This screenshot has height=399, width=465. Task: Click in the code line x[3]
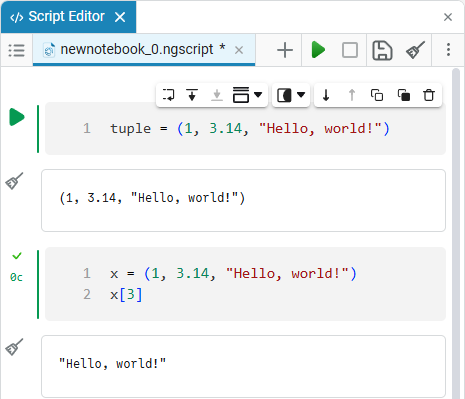126,295
